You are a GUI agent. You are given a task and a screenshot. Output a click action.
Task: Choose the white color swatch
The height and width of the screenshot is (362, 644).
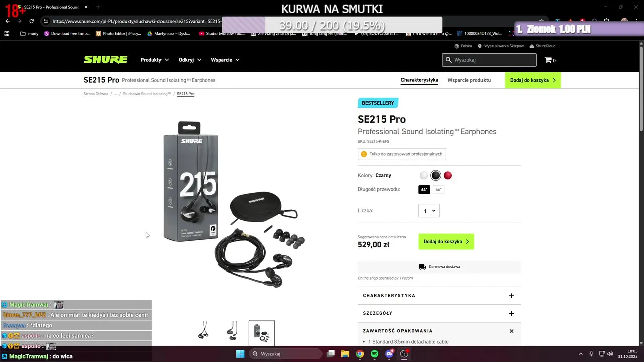[424, 175]
